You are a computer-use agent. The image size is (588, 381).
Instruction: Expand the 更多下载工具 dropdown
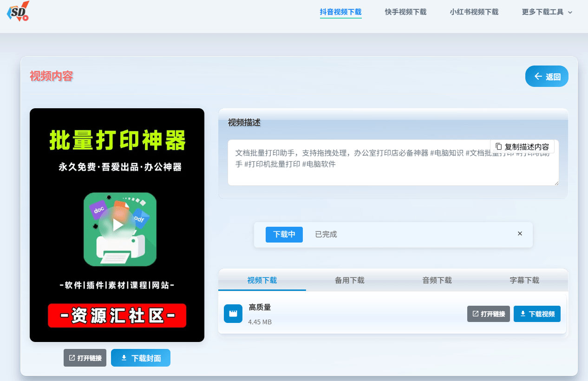pos(547,12)
